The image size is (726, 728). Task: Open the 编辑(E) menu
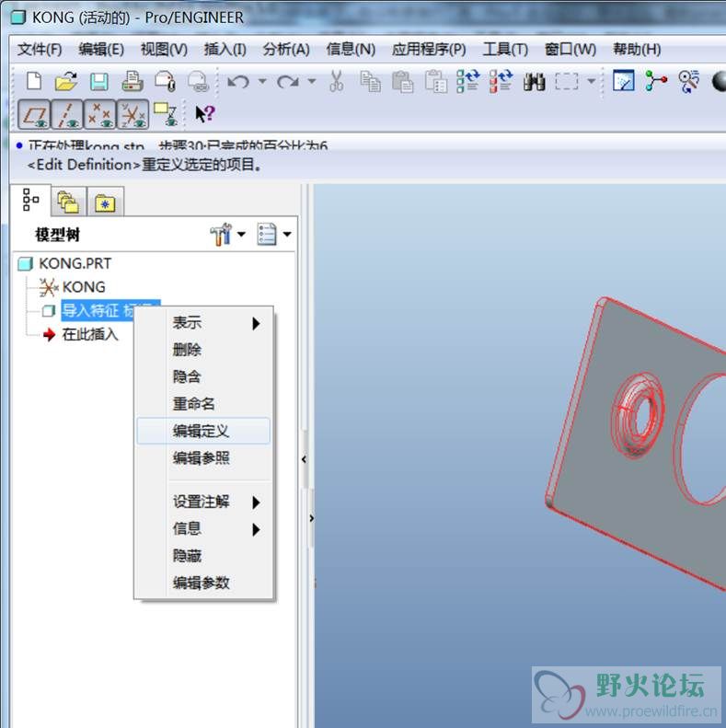tap(101, 49)
